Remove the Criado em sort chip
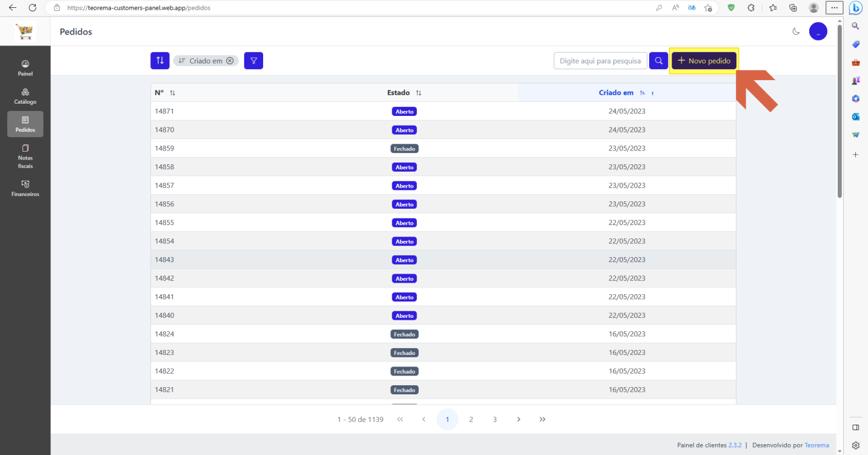 pos(230,61)
